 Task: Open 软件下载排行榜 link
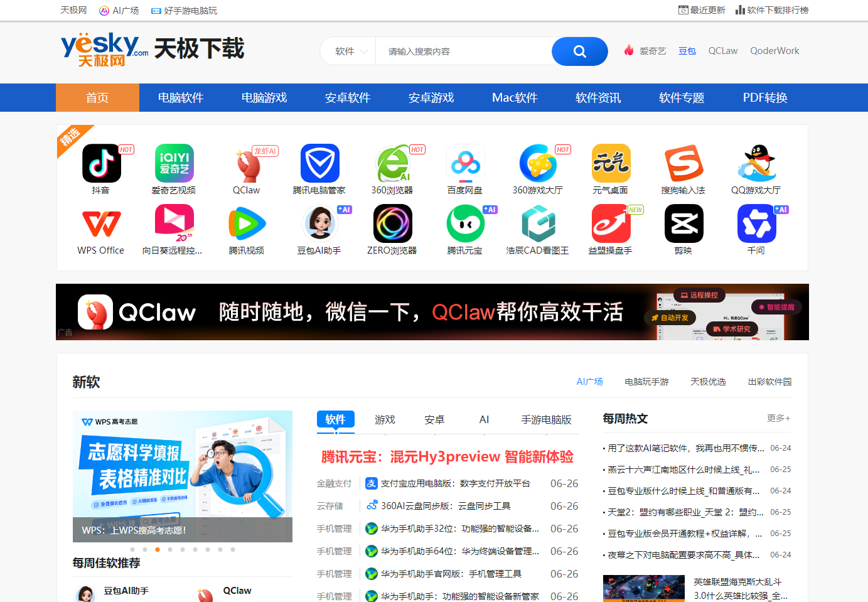(772, 10)
